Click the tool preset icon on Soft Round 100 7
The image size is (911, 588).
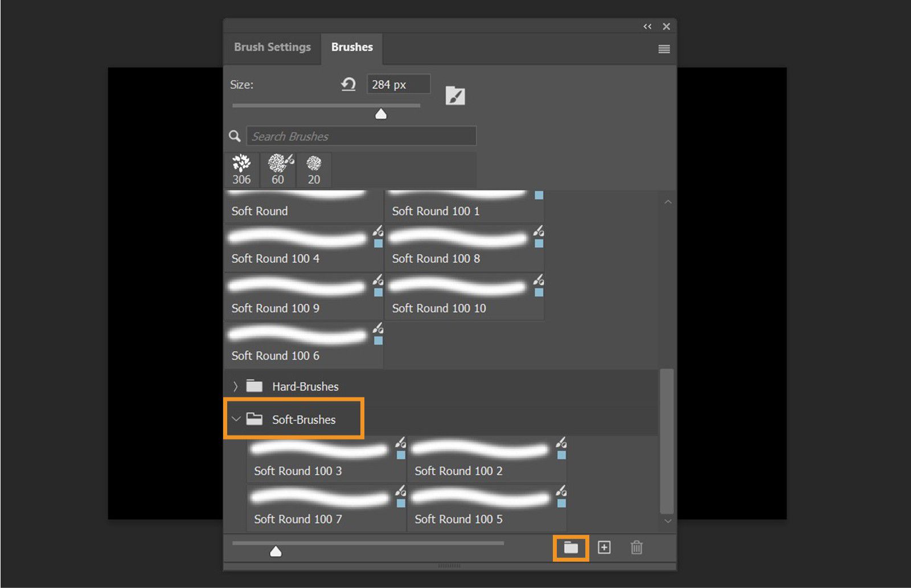click(401, 491)
